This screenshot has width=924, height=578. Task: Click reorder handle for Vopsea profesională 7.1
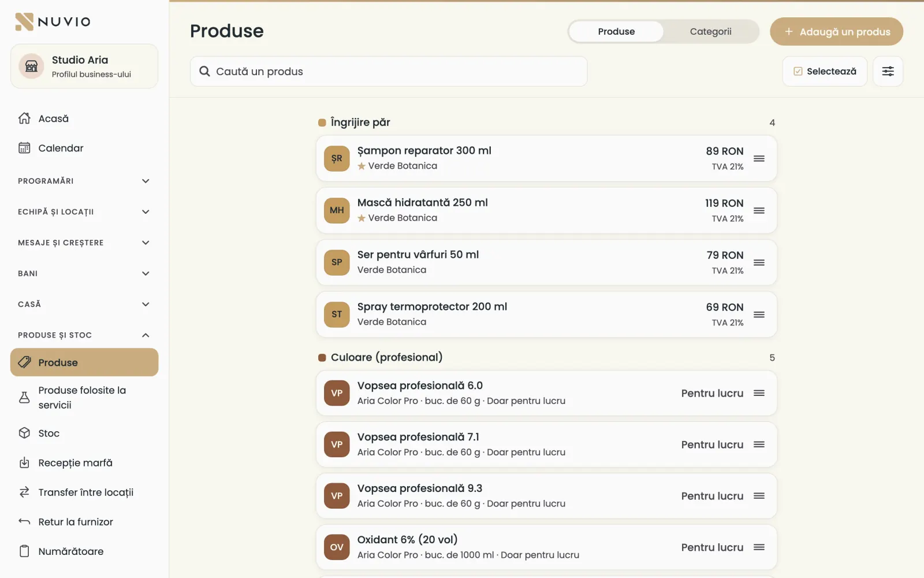coord(759,444)
